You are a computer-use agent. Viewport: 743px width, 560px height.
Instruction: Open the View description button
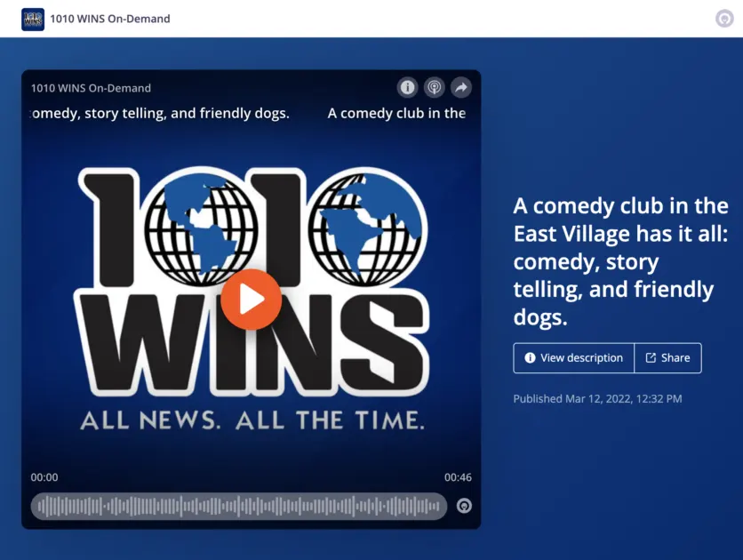pos(574,358)
